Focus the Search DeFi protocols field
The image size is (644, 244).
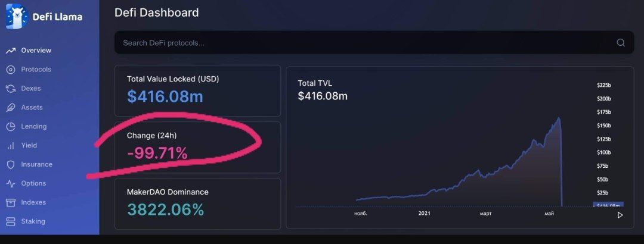(x=374, y=43)
